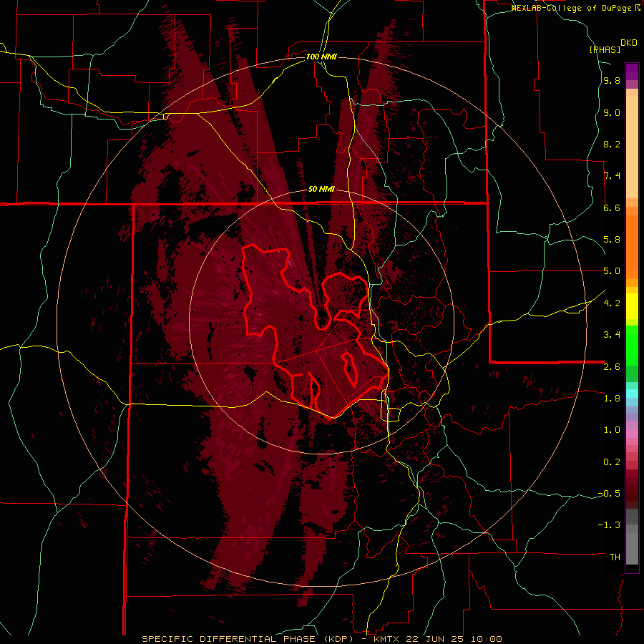Click the 7.4 scale value
The width and height of the screenshot is (644, 644).
(612, 176)
